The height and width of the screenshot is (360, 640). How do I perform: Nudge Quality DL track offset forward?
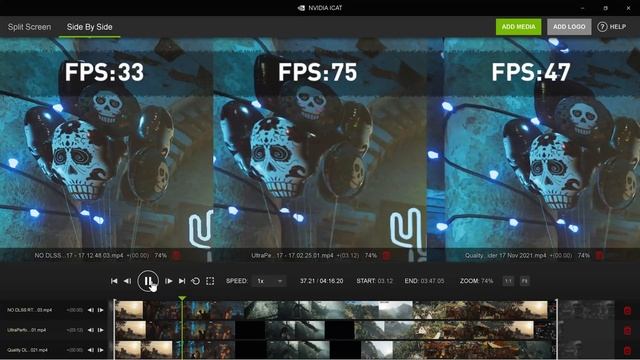click(100, 350)
